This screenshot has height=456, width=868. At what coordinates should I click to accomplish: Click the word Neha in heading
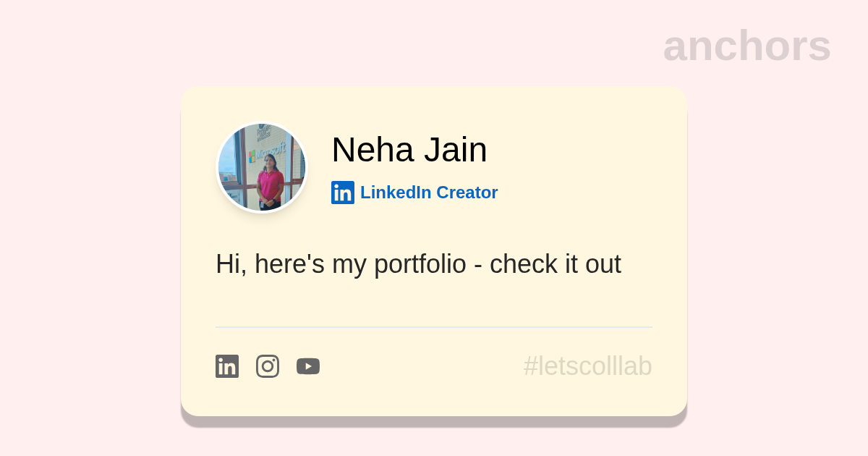[373, 150]
